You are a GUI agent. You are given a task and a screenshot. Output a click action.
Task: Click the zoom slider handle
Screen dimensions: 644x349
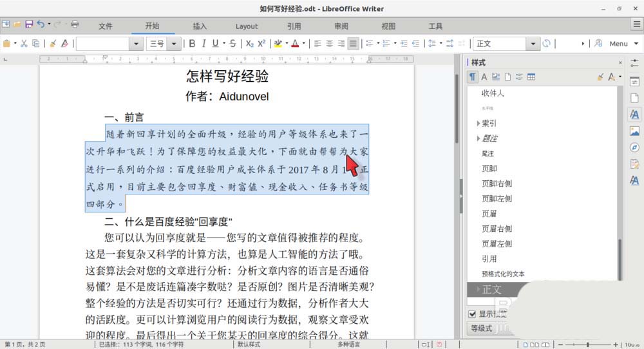pos(588,344)
